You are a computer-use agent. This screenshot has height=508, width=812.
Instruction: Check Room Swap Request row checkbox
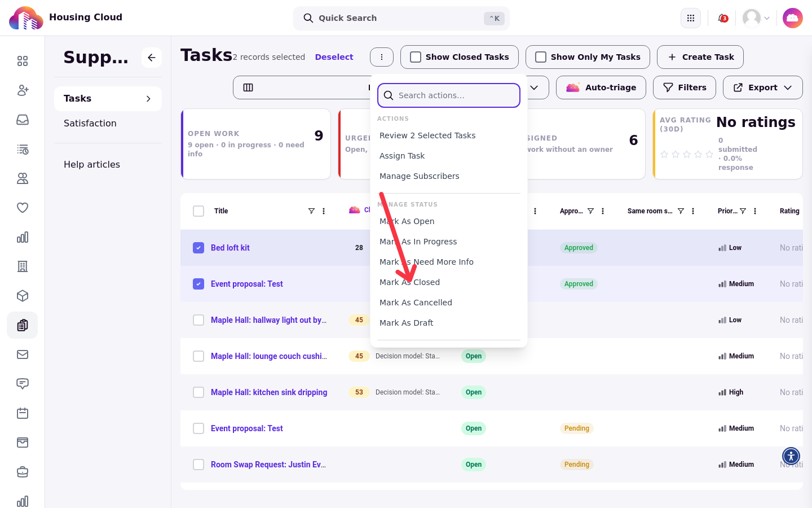tap(198, 465)
